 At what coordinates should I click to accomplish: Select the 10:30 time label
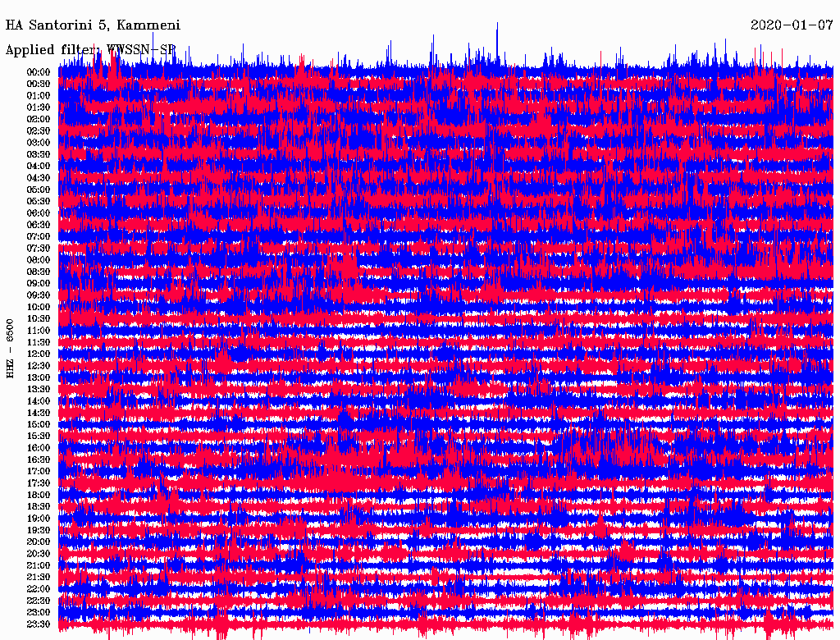[x=39, y=319]
